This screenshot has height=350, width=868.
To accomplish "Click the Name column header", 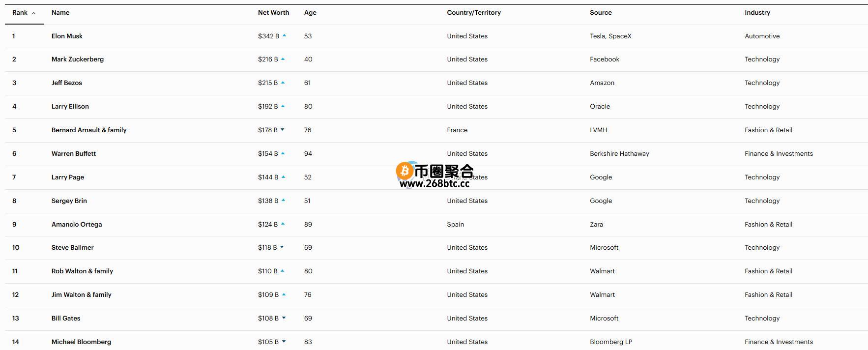I will [60, 13].
